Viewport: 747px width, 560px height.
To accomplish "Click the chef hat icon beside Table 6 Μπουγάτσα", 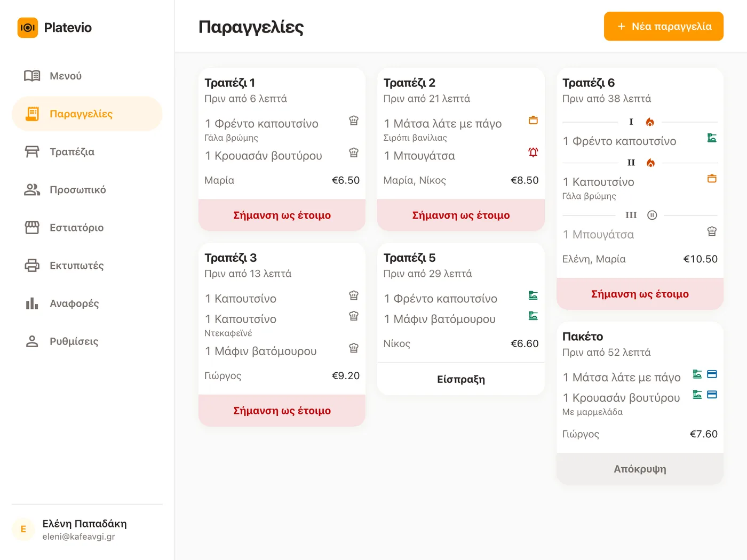I will point(712,231).
